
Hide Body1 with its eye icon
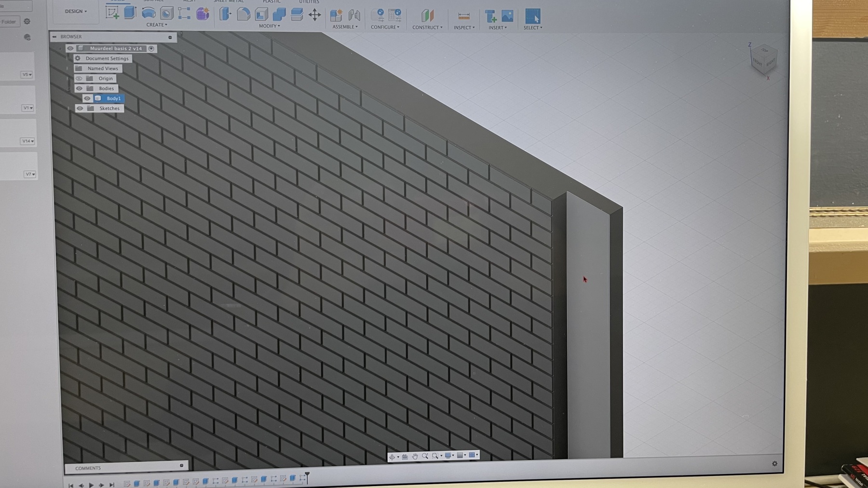coord(87,98)
